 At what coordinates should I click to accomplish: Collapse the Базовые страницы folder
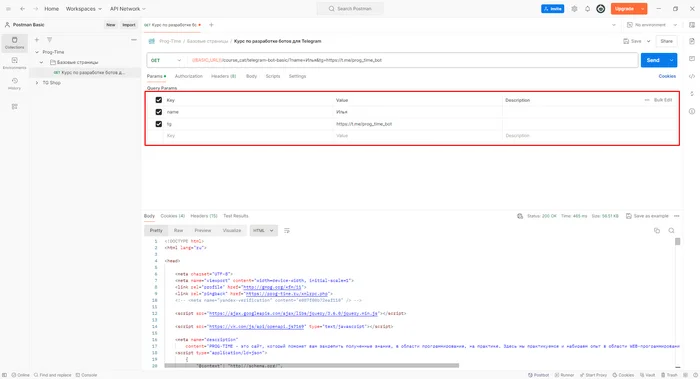pos(42,62)
